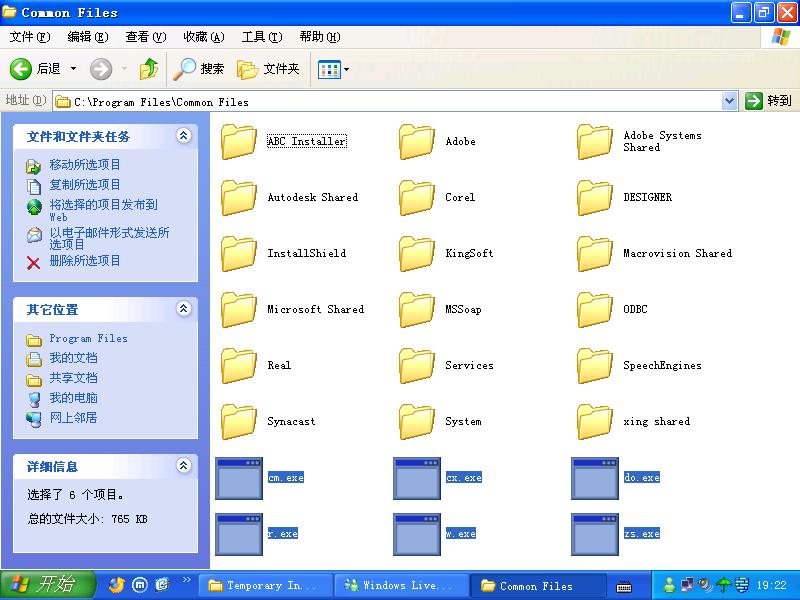
Task: Select the Adobe Systems Shared folder
Action: [594, 141]
